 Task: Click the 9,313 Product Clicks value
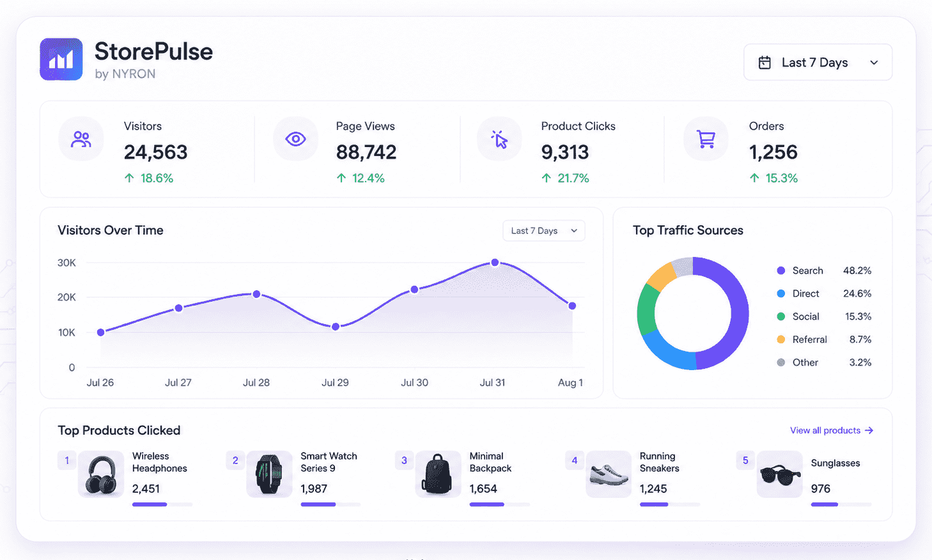pyautogui.click(x=565, y=152)
